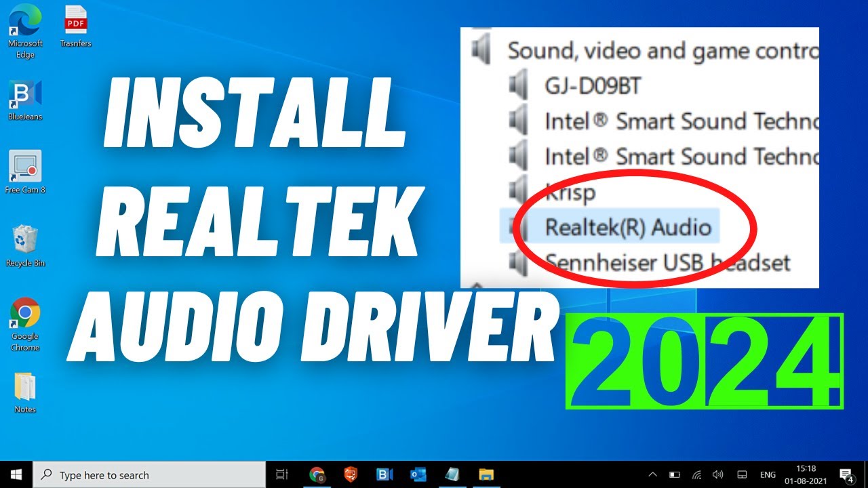This screenshot has height=488, width=868.
Task: Open the Windows Start menu
Action: [x=16, y=474]
